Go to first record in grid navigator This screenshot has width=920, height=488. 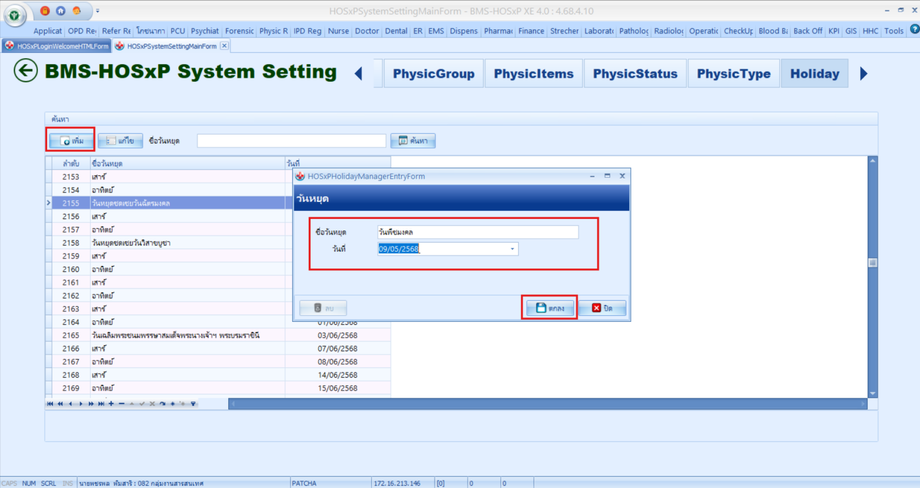pos(50,404)
